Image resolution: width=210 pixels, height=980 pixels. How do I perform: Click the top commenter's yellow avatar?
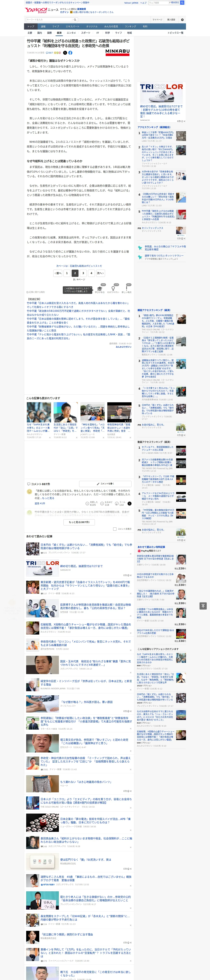(29, 491)
